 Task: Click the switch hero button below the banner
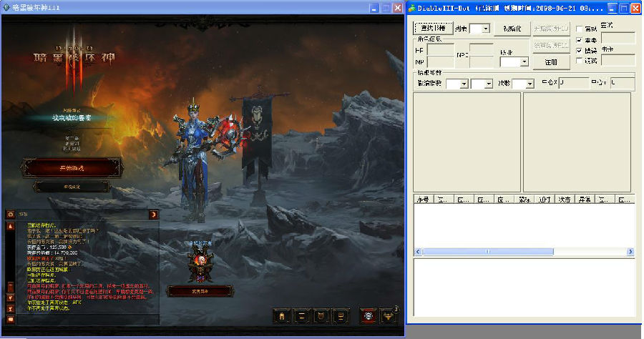200,290
